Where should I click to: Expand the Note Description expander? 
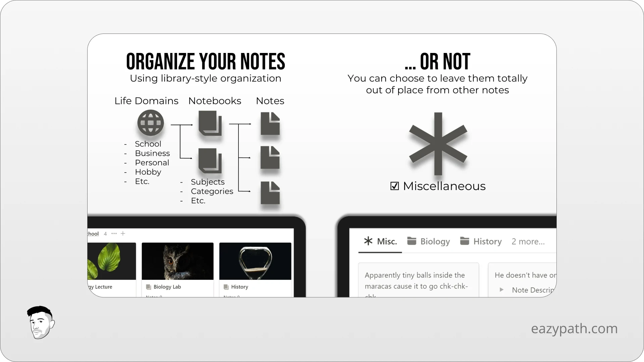[x=501, y=290]
